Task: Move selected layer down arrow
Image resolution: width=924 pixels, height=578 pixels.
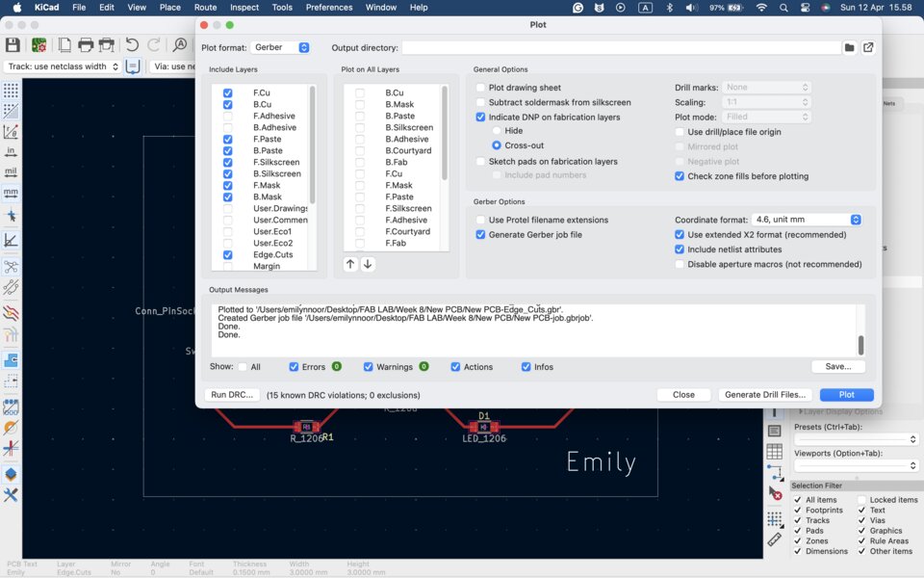Action: coord(368,264)
